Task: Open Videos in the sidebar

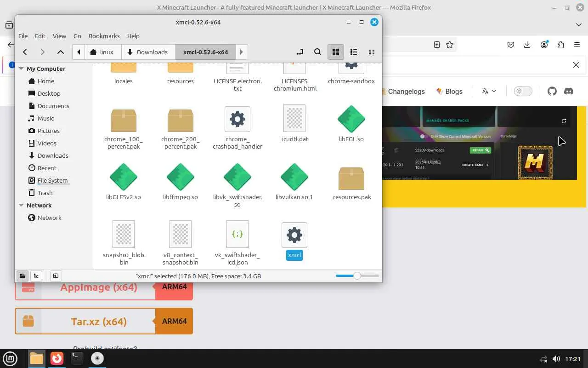Action: [47, 143]
